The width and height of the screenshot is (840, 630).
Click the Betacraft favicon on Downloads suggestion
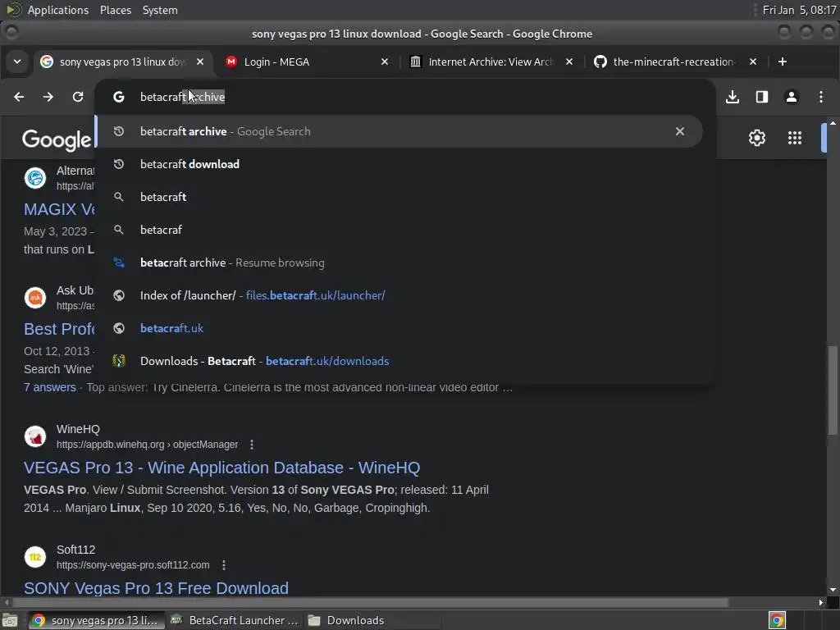(119, 361)
